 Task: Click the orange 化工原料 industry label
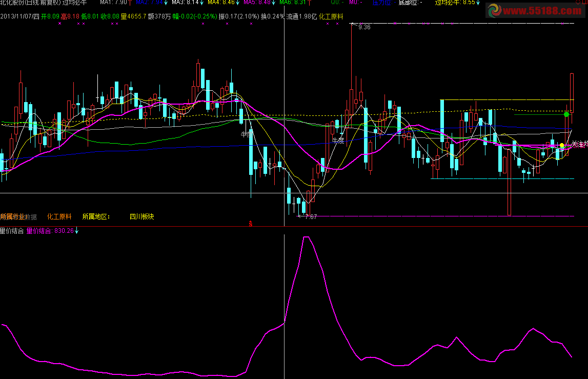tap(59, 216)
